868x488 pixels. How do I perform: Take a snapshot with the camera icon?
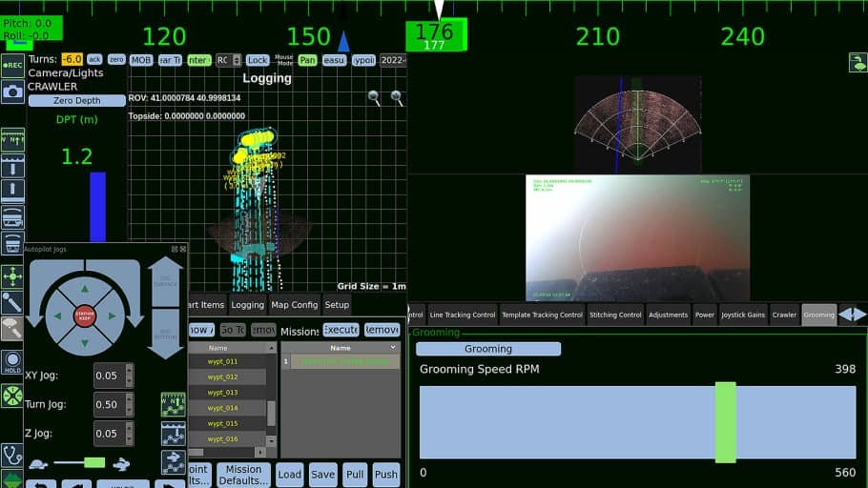12,91
